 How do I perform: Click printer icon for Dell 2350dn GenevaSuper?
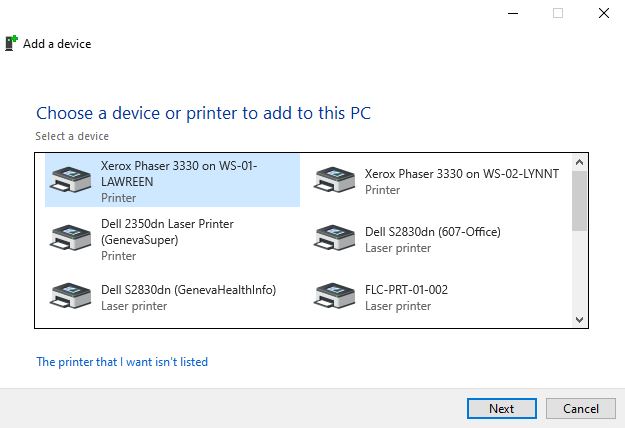[70, 238]
